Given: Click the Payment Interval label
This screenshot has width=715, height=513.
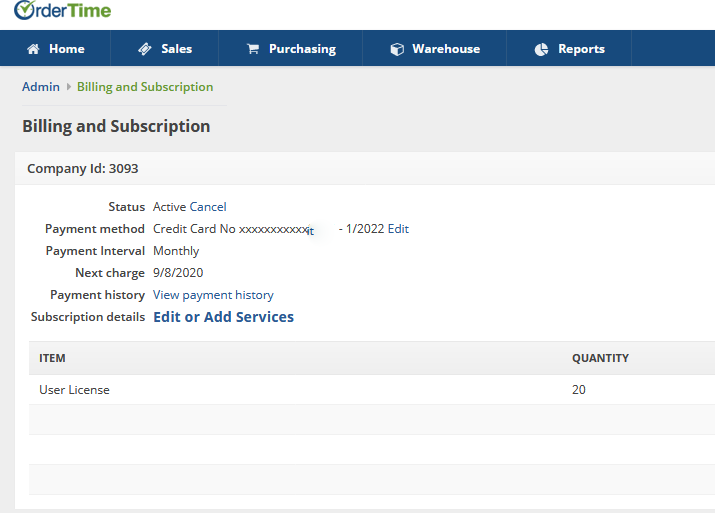Looking at the screenshot, I should [95, 251].
